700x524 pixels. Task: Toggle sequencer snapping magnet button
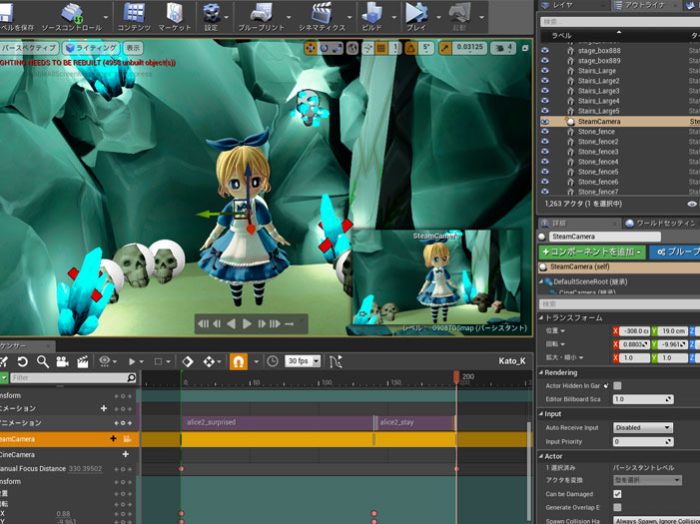tap(238, 362)
